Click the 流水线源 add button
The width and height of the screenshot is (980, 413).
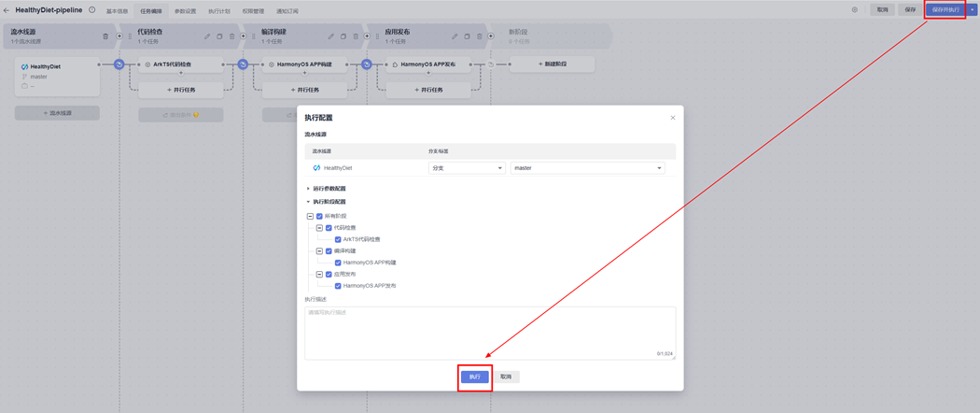pos(58,113)
